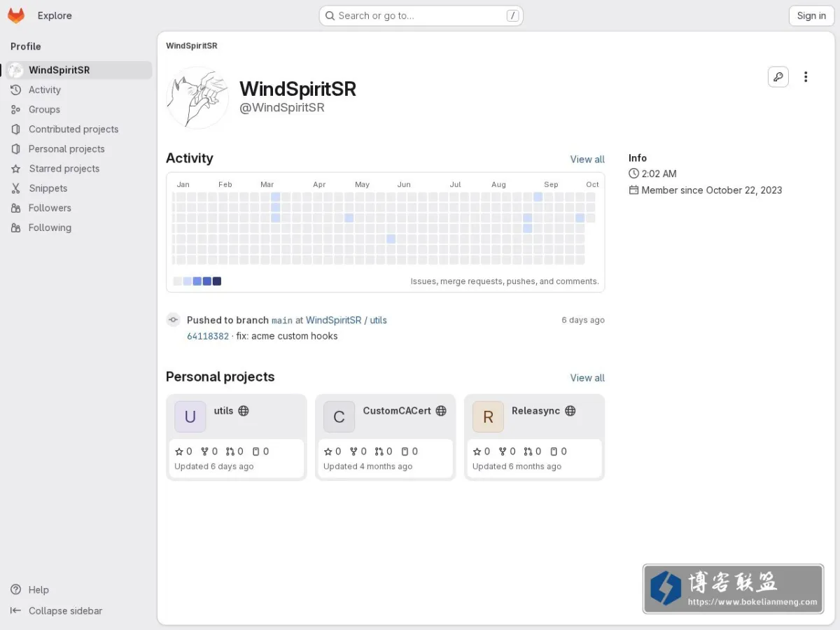Click the Groups icon in sidebar
840x630 pixels.
click(x=15, y=109)
